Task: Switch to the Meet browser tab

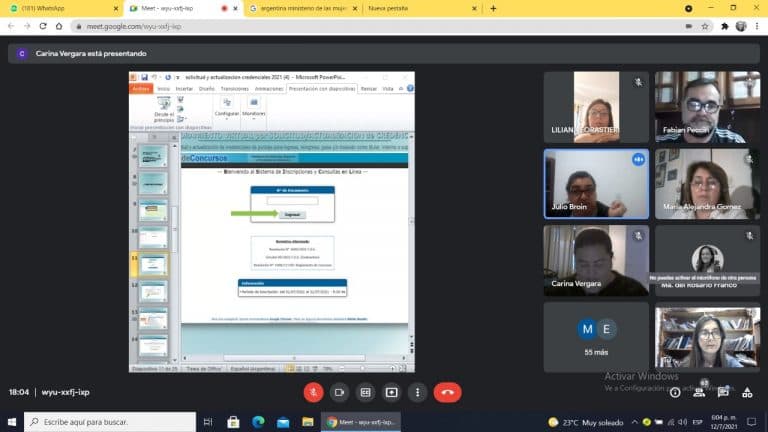Action: point(182,8)
